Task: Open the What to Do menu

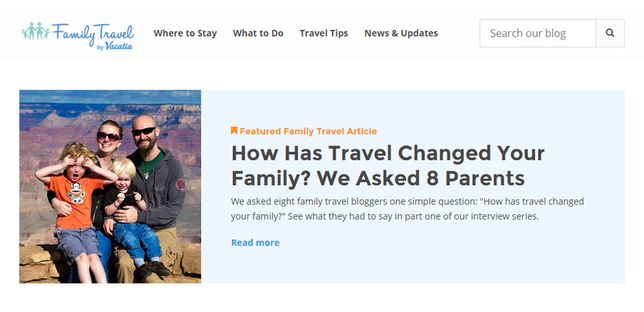Action: pyautogui.click(x=258, y=33)
